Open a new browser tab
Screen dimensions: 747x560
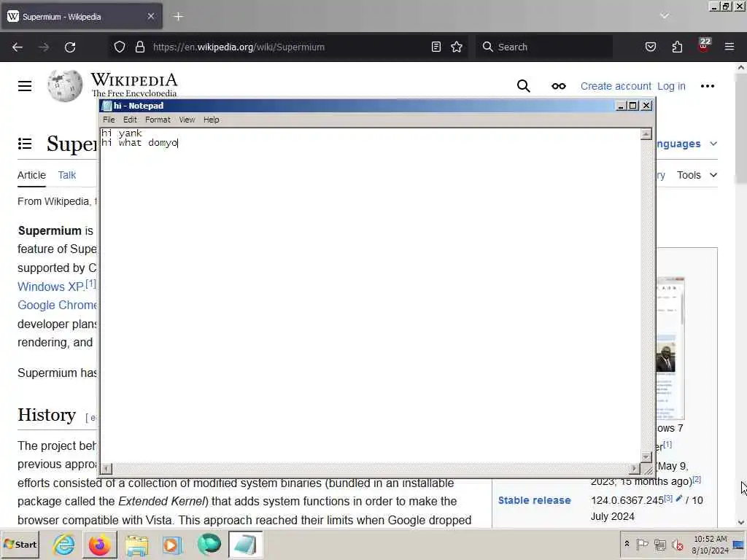pyautogui.click(x=178, y=17)
